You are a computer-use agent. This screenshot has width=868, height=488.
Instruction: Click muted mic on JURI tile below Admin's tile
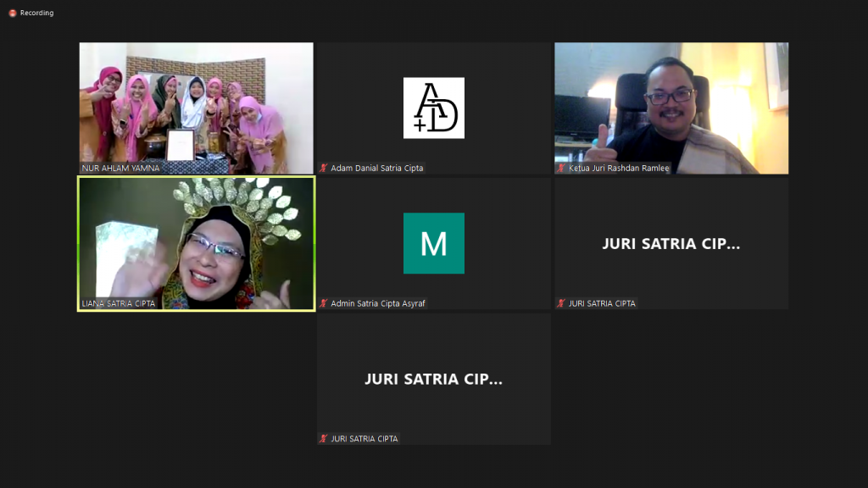324,439
